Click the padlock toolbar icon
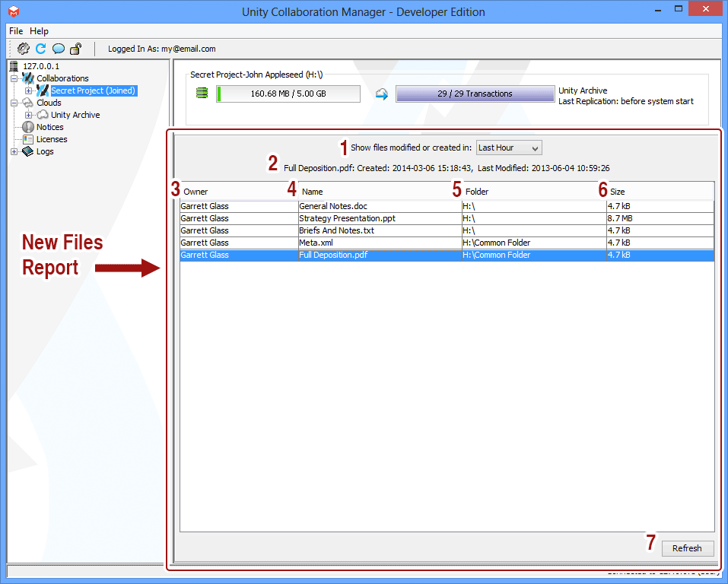728x584 pixels. point(75,48)
